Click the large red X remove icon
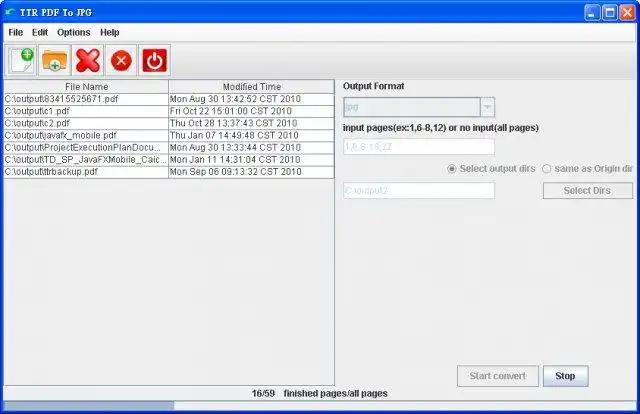 88,61
